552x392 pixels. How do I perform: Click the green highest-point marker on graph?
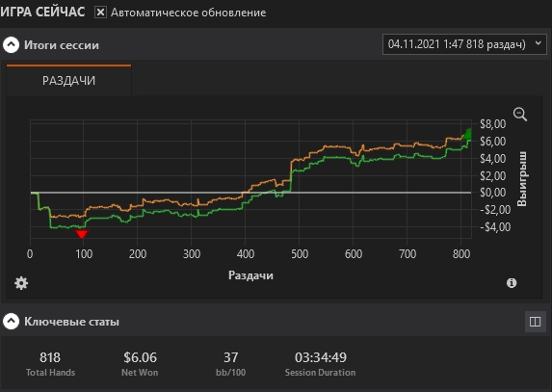tap(467, 134)
